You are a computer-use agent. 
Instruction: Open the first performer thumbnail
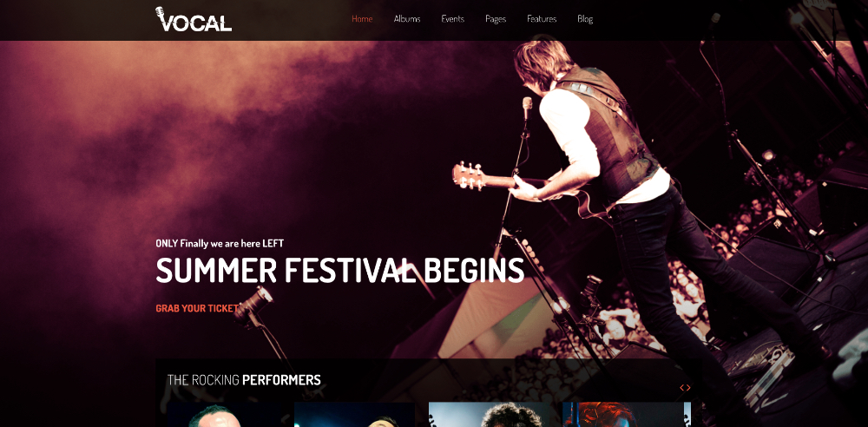[x=227, y=414]
